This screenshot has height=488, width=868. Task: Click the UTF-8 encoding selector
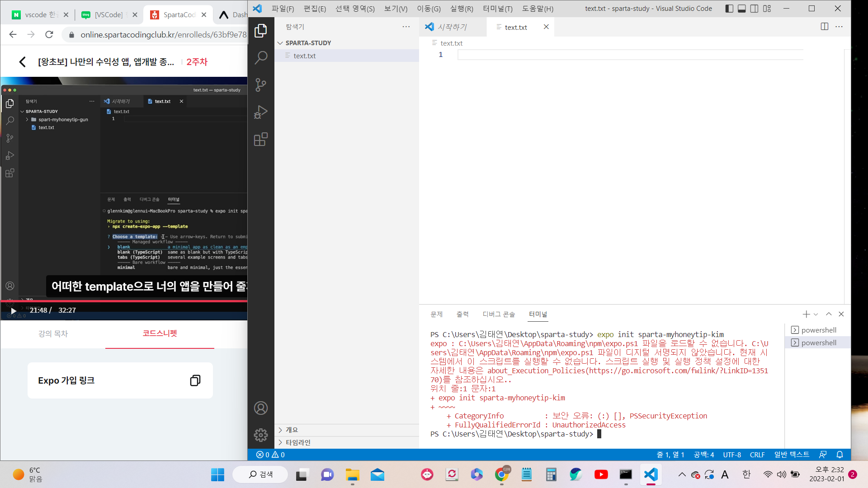point(732,455)
